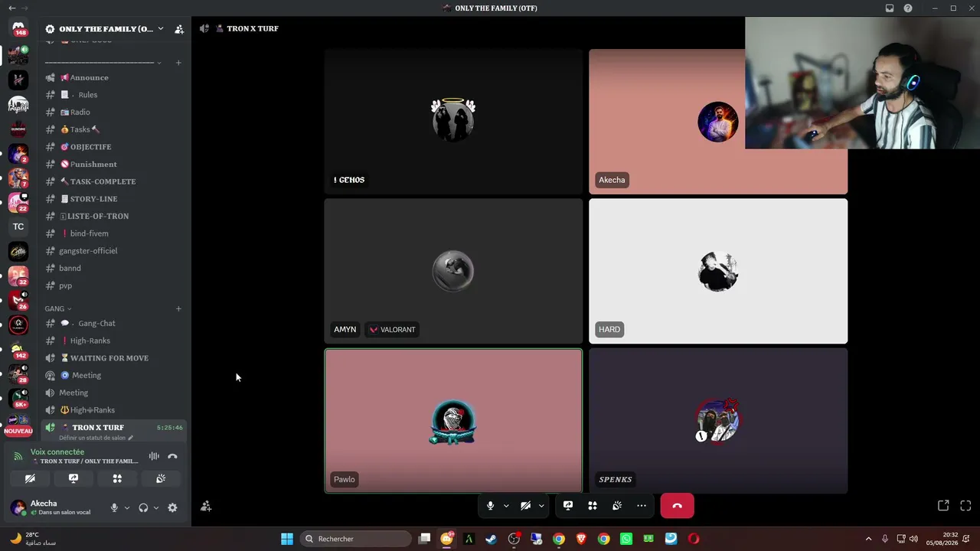Viewport: 980px width, 551px height.
Task: Mute microphone in the user panel
Action: (114, 507)
